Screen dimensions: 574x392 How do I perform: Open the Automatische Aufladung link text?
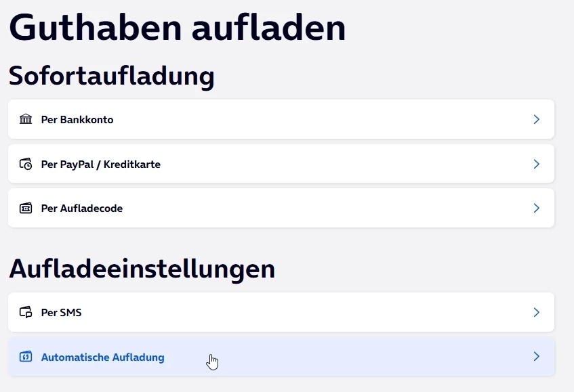102,357
